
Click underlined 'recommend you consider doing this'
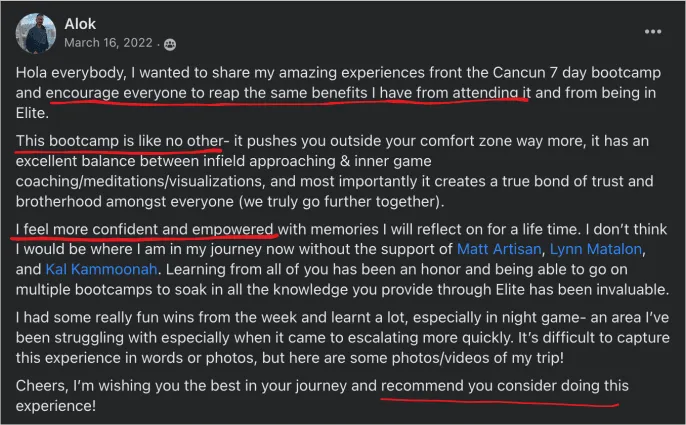point(505,386)
